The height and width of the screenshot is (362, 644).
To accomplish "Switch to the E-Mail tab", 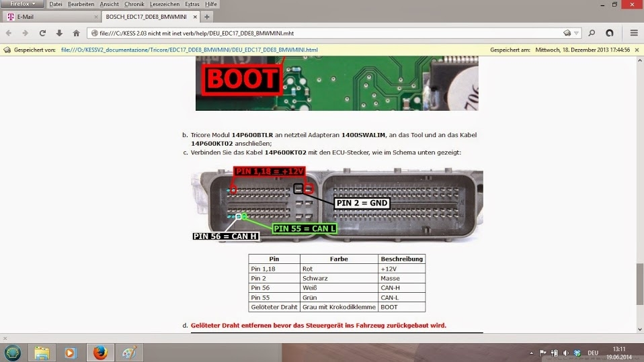I will (x=51, y=17).
